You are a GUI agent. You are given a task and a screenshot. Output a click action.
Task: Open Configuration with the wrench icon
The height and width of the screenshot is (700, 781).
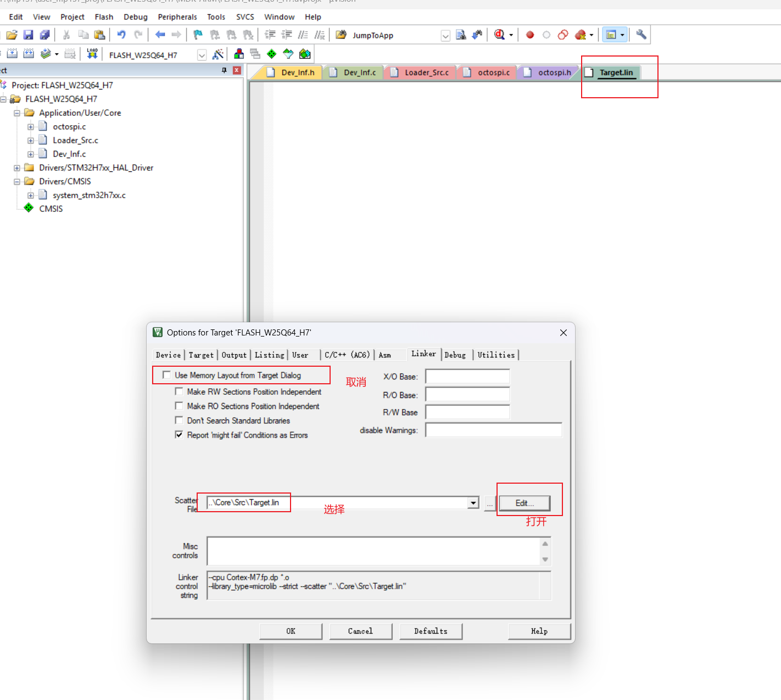[x=641, y=35]
